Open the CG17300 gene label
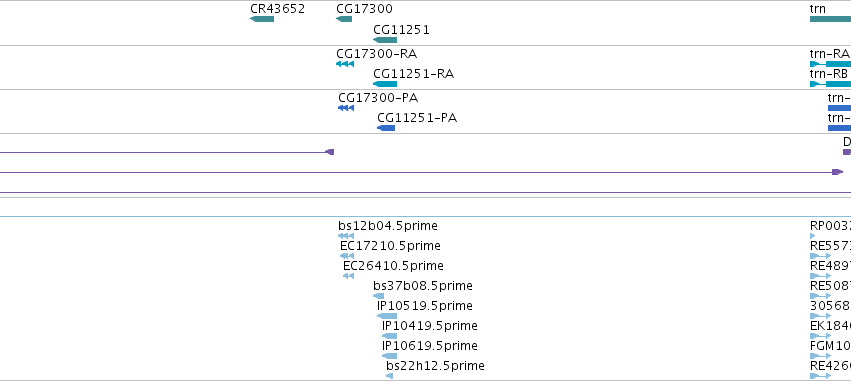Viewport: 851px width, 381px height. [x=364, y=9]
